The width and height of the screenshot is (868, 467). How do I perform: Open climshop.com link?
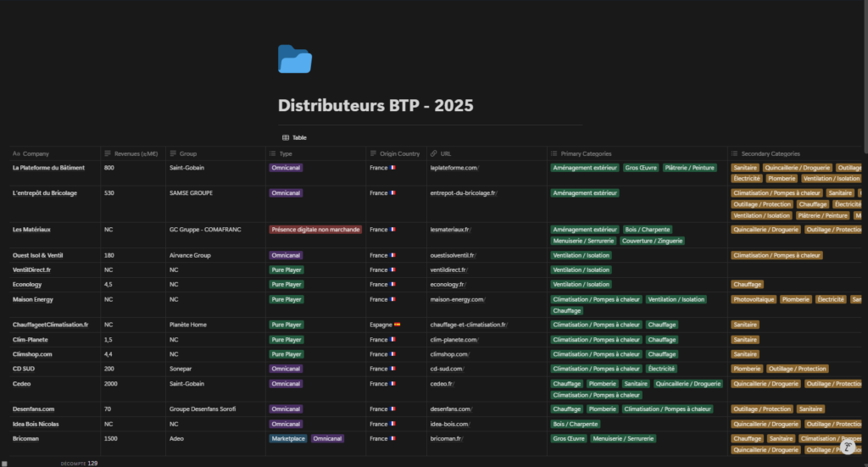449,354
